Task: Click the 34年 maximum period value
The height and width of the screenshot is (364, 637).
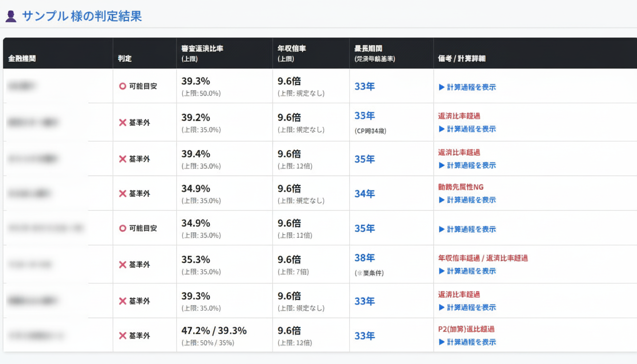Action: click(364, 194)
